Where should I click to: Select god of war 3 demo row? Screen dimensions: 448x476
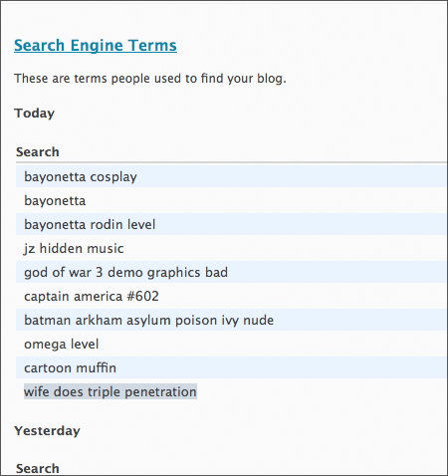coord(231,272)
